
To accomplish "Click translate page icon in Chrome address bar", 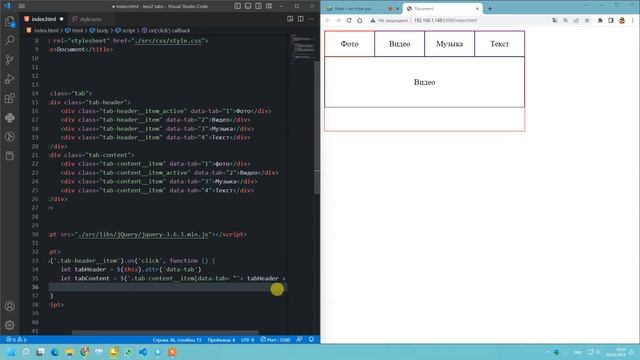I will pos(555,20).
